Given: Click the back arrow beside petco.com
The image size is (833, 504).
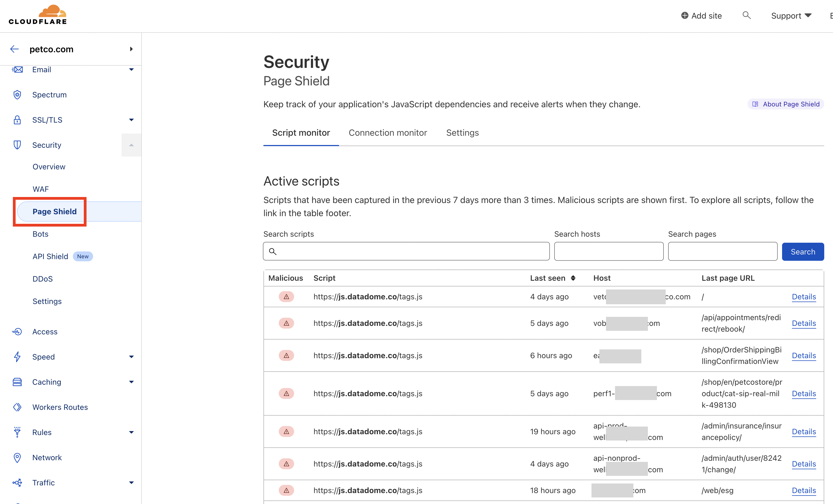Looking at the screenshot, I should [x=15, y=49].
